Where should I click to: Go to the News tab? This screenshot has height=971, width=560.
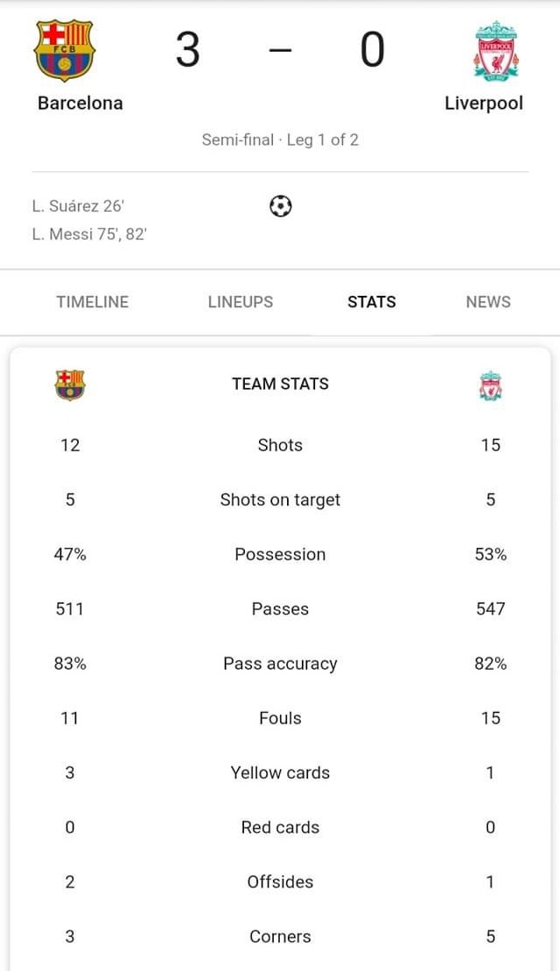(x=488, y=302)
